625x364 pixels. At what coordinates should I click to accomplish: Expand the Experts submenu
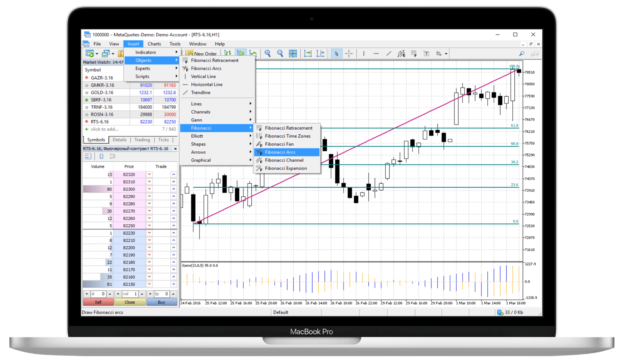click(x=152, y=68)
